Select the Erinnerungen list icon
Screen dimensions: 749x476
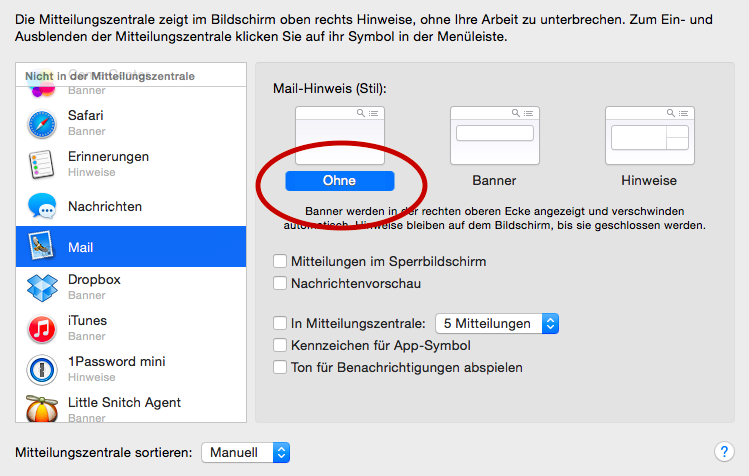[42, 165]
